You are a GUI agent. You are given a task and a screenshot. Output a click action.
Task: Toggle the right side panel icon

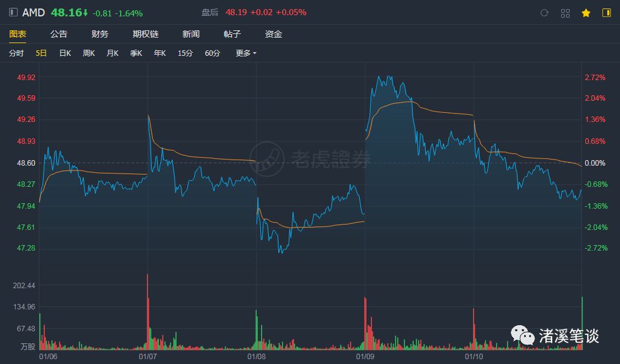coord(606,13)
